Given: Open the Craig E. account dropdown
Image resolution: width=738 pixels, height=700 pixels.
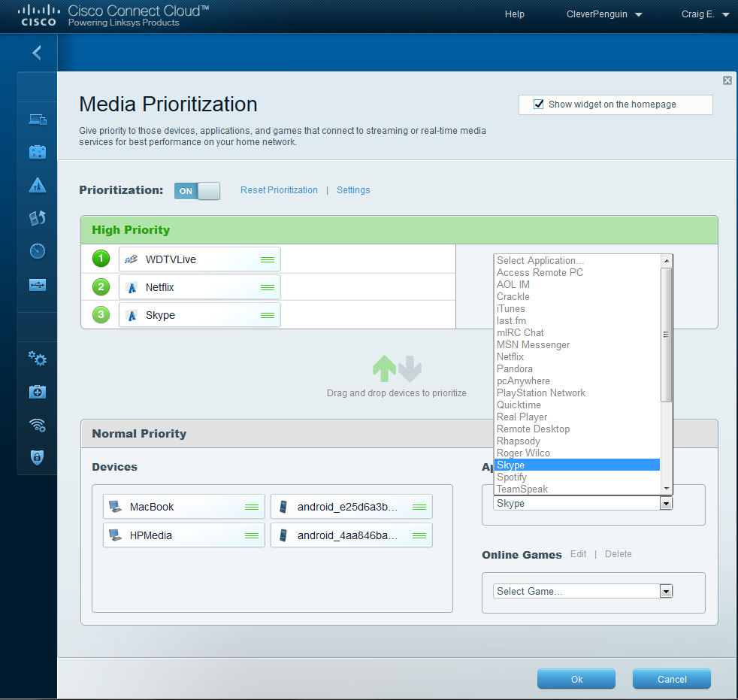Looking at the screenshot, I should point(705,14).
